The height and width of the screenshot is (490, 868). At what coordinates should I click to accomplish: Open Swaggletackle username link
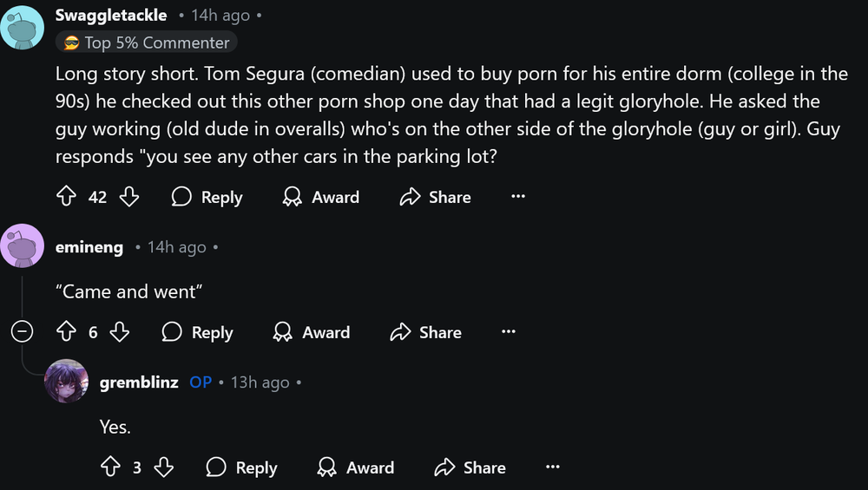pos(111,16)
